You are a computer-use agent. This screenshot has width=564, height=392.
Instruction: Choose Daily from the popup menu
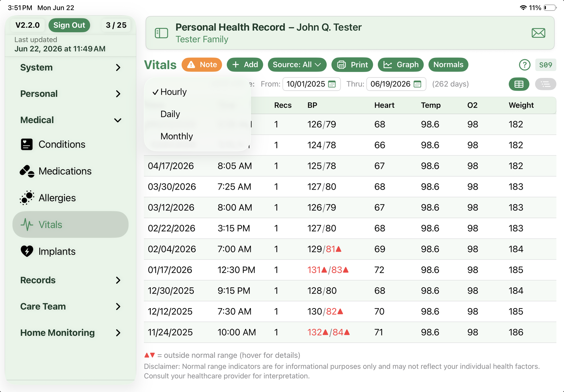pyautogui.click(x=197, y=114)
